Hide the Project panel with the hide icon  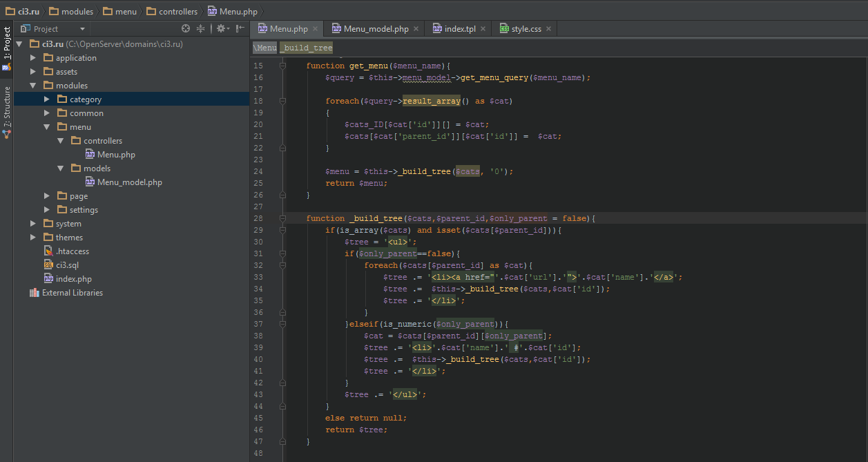[x=240, y=28]
